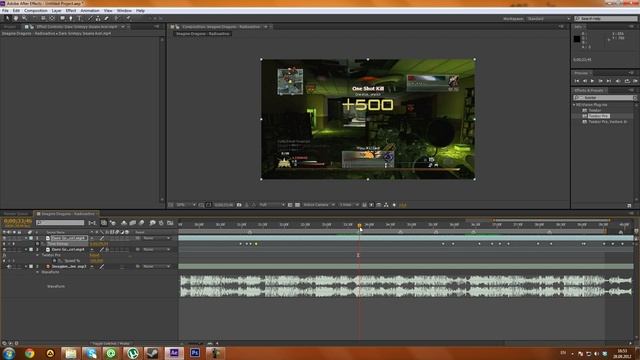Open the File menu
Screen dimensions: 640x360
pyautogui.click(x=5, y=11)
